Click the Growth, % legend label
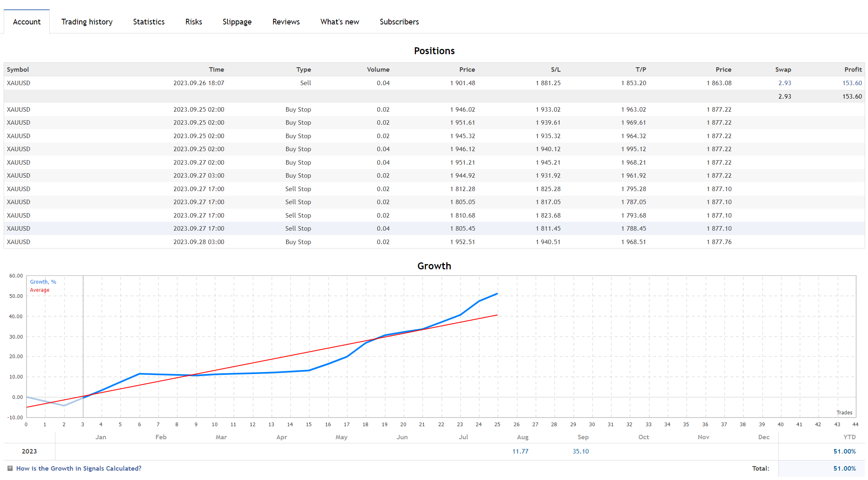868x480 pixels. pyautogui.click(x=43, y=282)
